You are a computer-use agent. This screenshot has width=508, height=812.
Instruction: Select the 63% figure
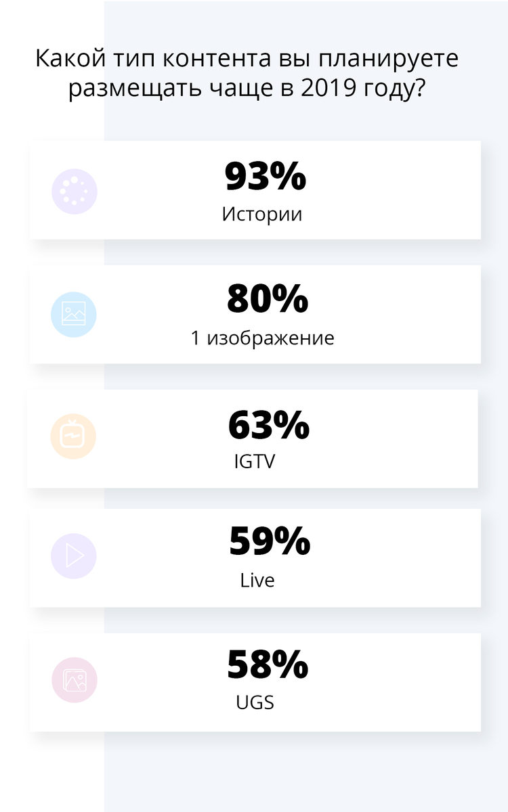coord(268,424)
